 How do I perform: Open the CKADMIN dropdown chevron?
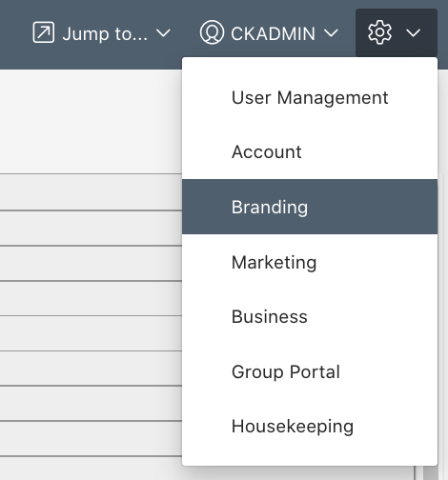(x=331, y=33)
